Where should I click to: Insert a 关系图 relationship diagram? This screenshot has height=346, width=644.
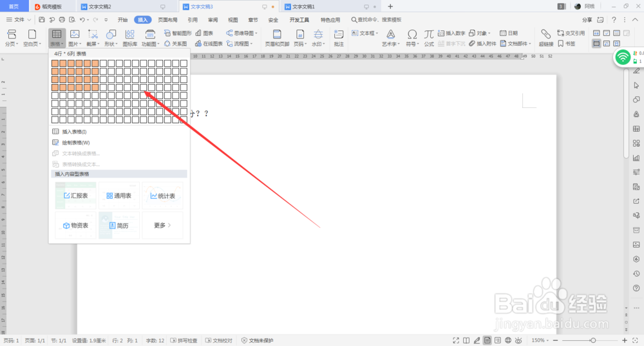coord(176,44)
